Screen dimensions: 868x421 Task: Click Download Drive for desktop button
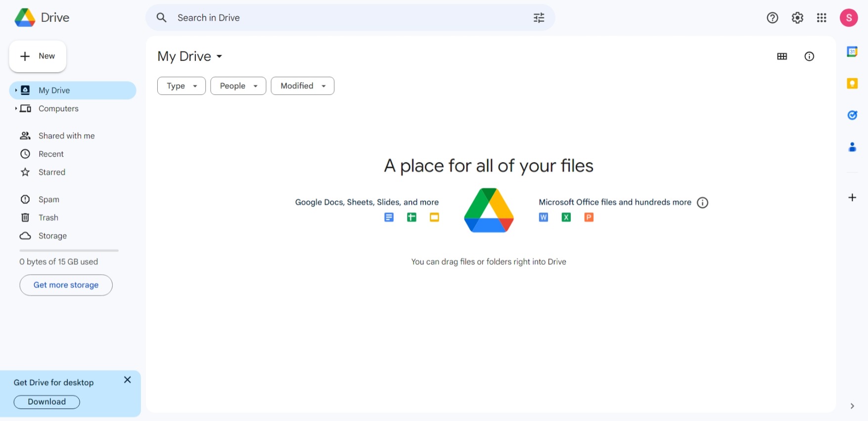46,402
